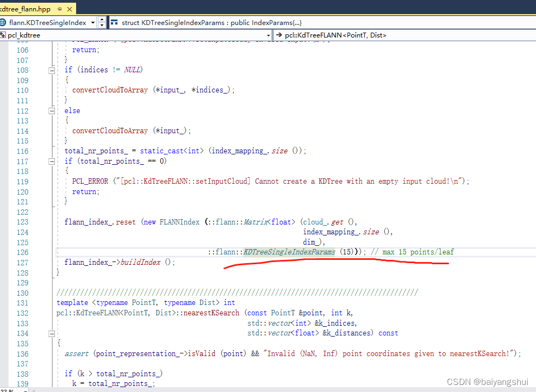Click the dim_ argument on line 125
The width and height of the screenshot is (536, 392).
(311, 242)
